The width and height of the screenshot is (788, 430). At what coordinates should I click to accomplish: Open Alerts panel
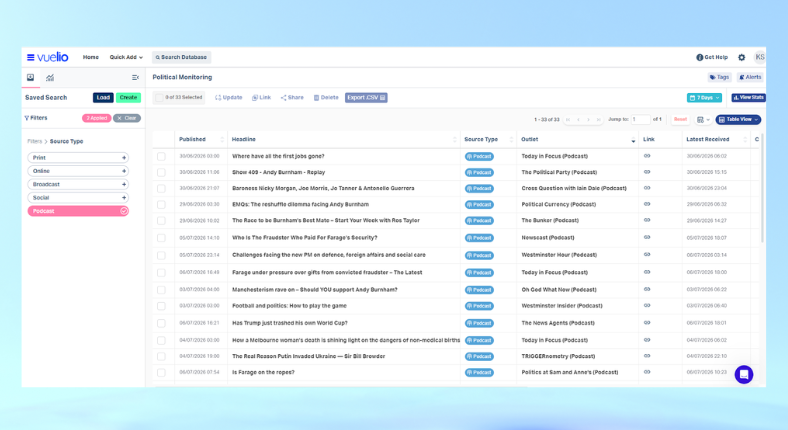coord(750,77)
